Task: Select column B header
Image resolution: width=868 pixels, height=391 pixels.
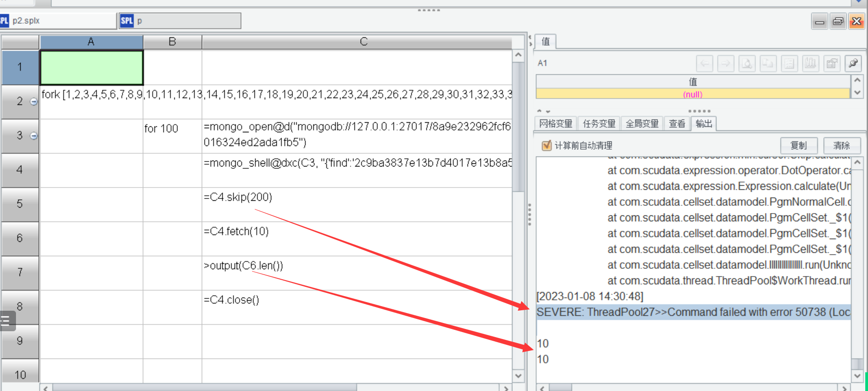Action: coord(172,42)
